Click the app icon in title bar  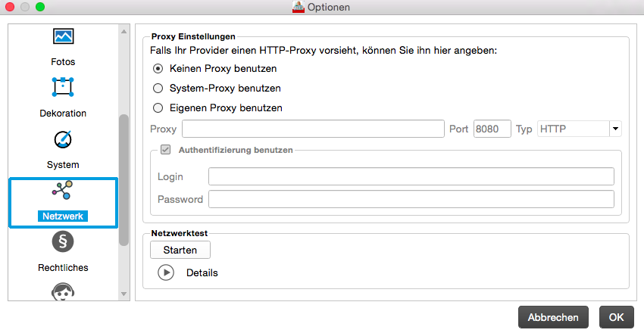tap(298, 8)
